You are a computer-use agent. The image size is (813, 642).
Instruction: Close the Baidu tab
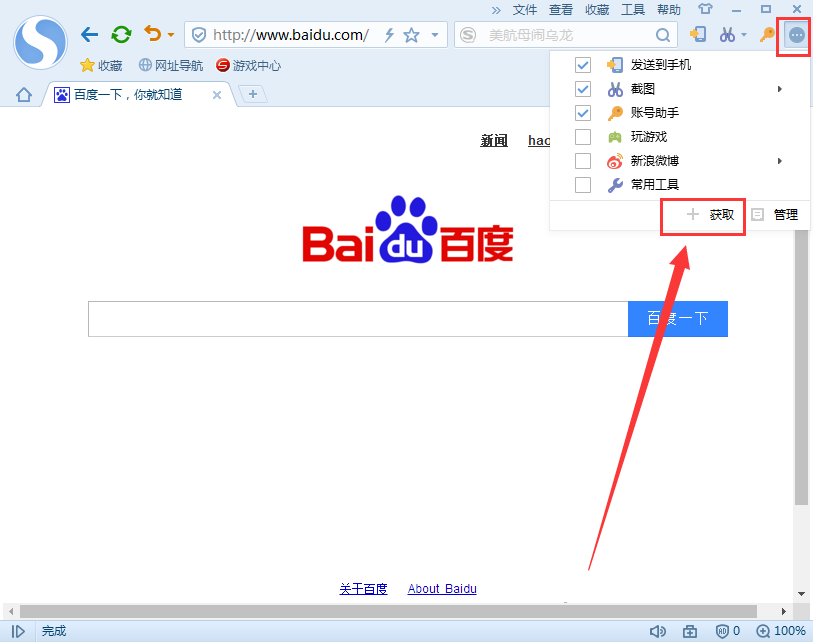(217, 95)
